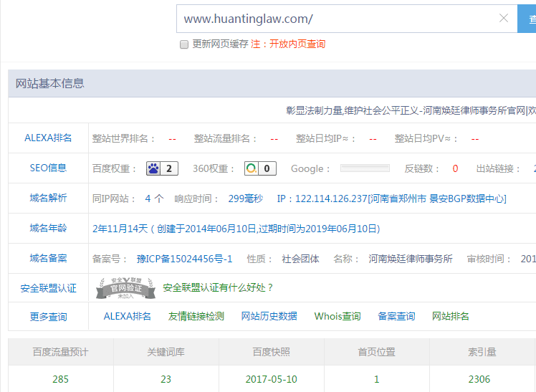Click the 关键词库 column header
The width and height of the screenshot is (536, 392).
[166, 352]
